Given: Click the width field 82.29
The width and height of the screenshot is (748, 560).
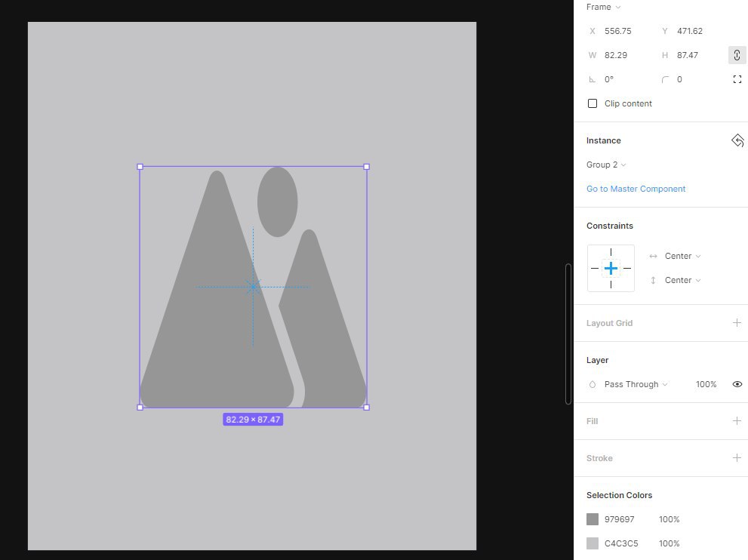Looking at the screenshot, I should coord(616,55).
